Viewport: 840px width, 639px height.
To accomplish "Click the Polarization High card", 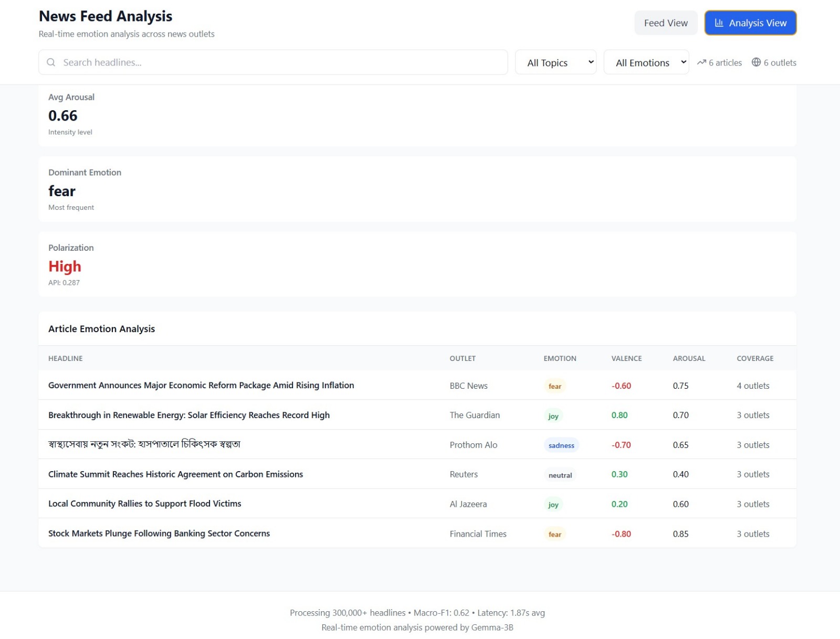I will coord(417,264).
